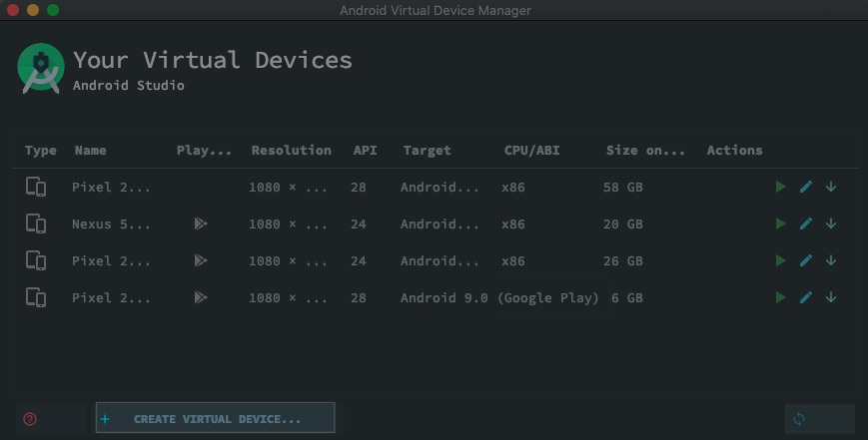Click the Actions column header

pyautogui.click(x=734, y=151)
